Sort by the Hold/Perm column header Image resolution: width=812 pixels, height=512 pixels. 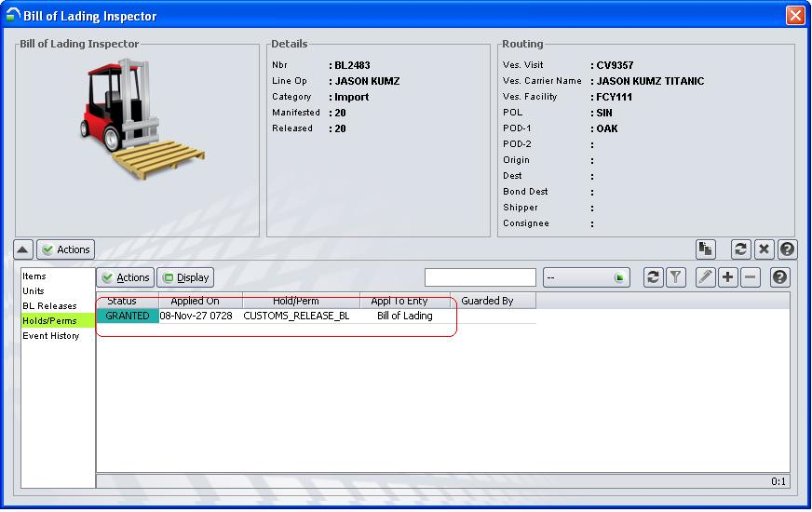tap(301, 301)
